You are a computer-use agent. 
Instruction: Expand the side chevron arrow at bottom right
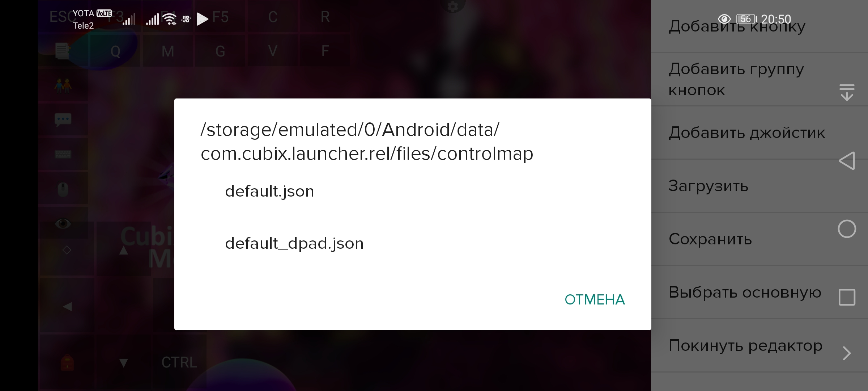click(x=847, y=353)
